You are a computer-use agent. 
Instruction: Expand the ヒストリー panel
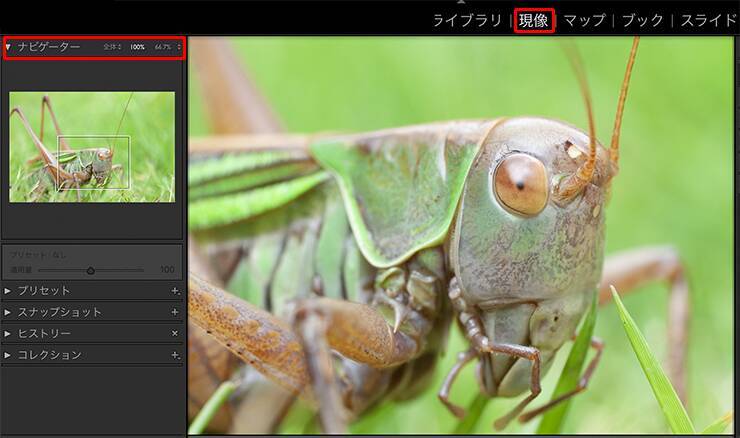click(9, 333)
